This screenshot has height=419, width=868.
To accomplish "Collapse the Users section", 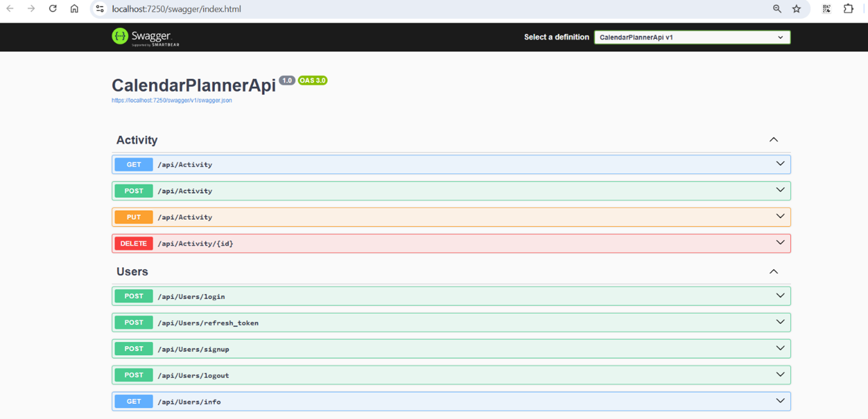I will tap(774, 271).
